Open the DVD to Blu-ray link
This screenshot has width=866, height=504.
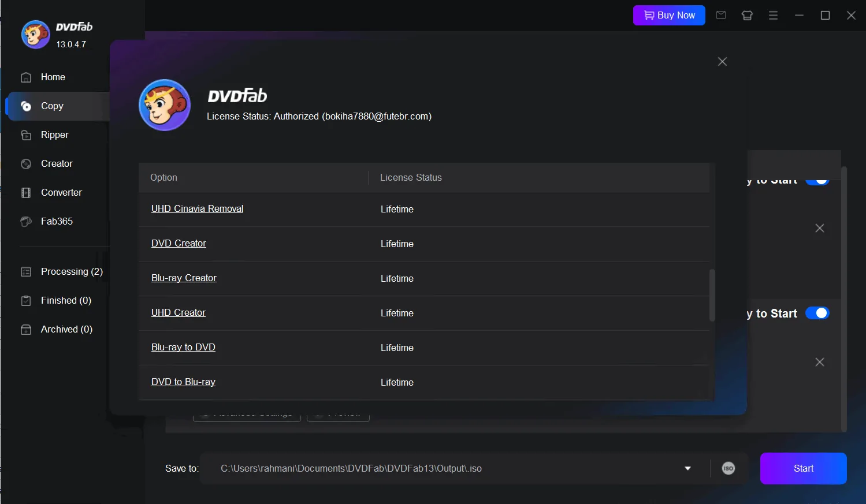click(183, 382)
